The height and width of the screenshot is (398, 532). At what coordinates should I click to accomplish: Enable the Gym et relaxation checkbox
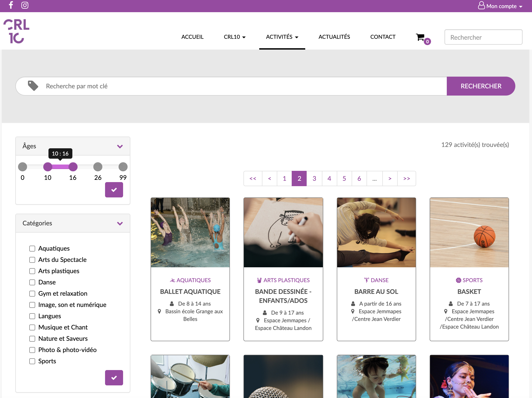coord(32,294)
